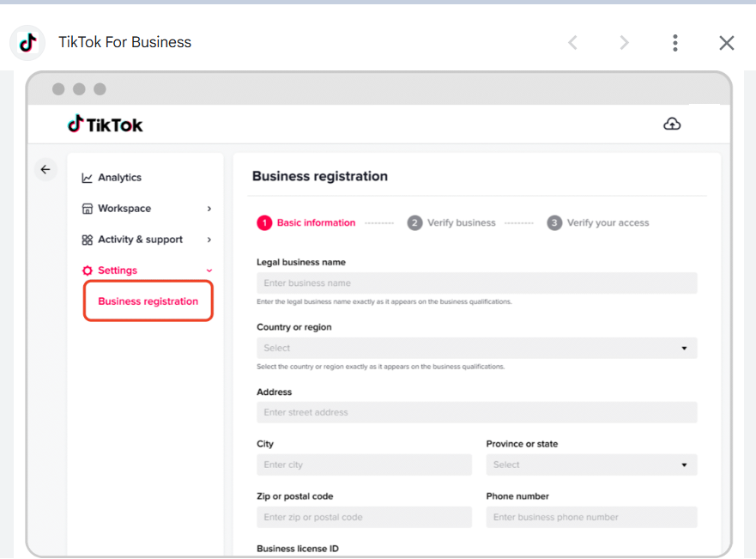Viewport: 756px width, 559px height.
Task: Select step 2 Verify business
Action: pos(451,223)
